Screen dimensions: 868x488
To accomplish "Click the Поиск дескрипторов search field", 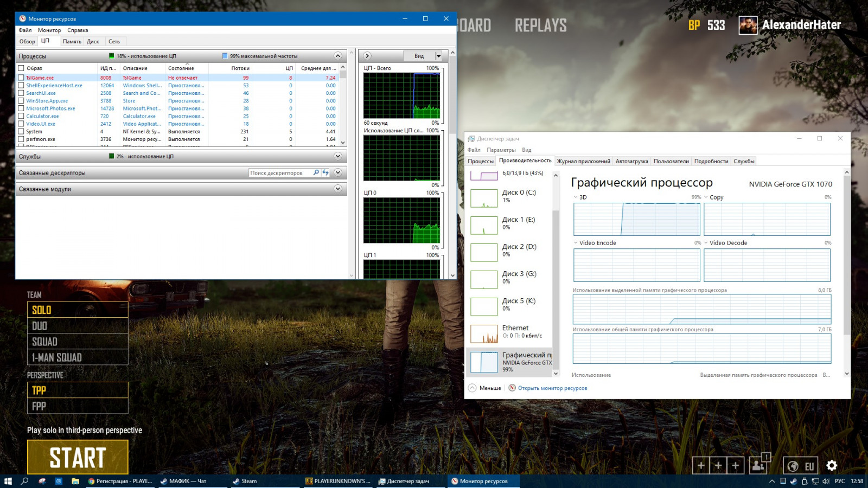I will (x=280, y=173).
